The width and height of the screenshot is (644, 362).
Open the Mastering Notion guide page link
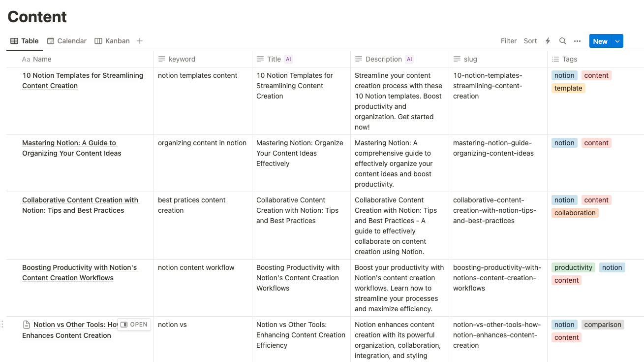pyautogui.click(x=71, y=148)
